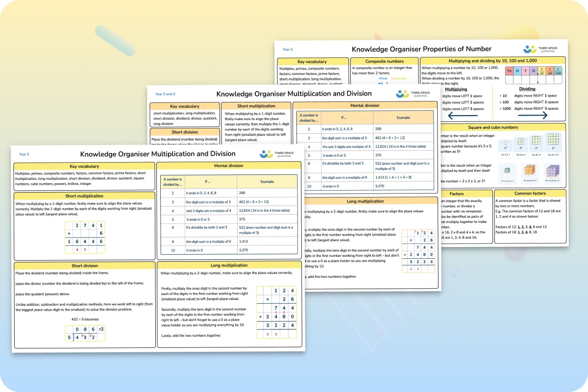
Task: Click the 124 × 26 grid on the Year 5 and 6 page
Action: pyautogui.click(x=418, y=252)
